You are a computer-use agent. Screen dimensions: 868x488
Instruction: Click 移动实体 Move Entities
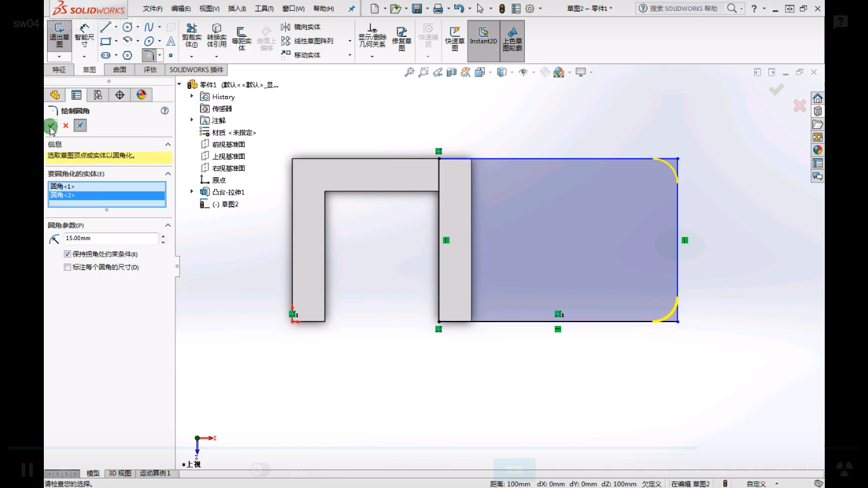301,55
